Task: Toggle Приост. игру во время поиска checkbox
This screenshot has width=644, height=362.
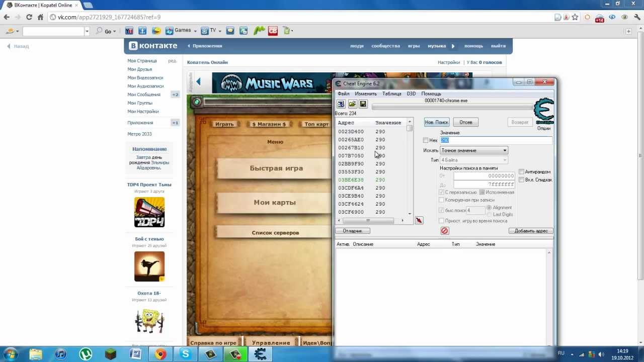Action: [x=442, y=221]
